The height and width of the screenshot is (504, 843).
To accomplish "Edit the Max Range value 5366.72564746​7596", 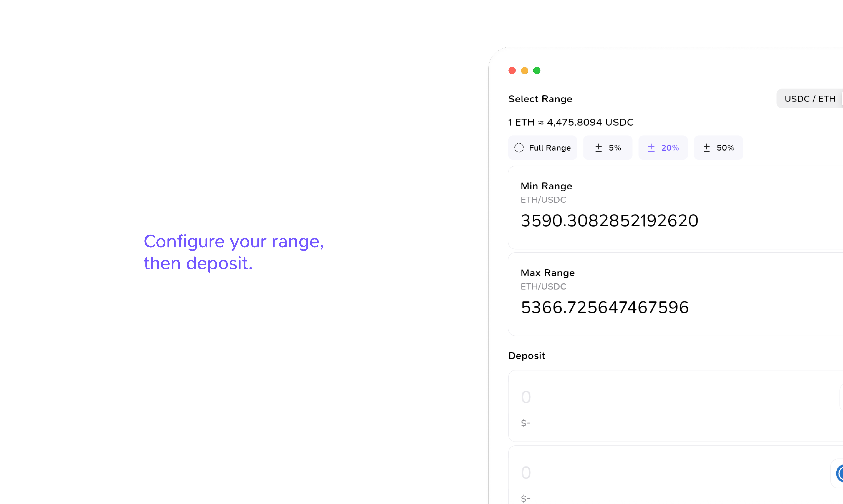I will (605, 307).
